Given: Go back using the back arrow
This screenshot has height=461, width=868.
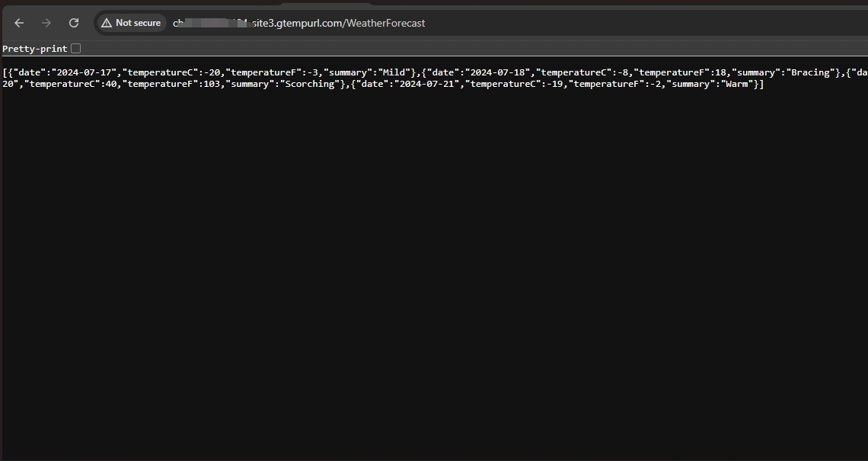Looking at the screenshot, I should coord(20,23).
